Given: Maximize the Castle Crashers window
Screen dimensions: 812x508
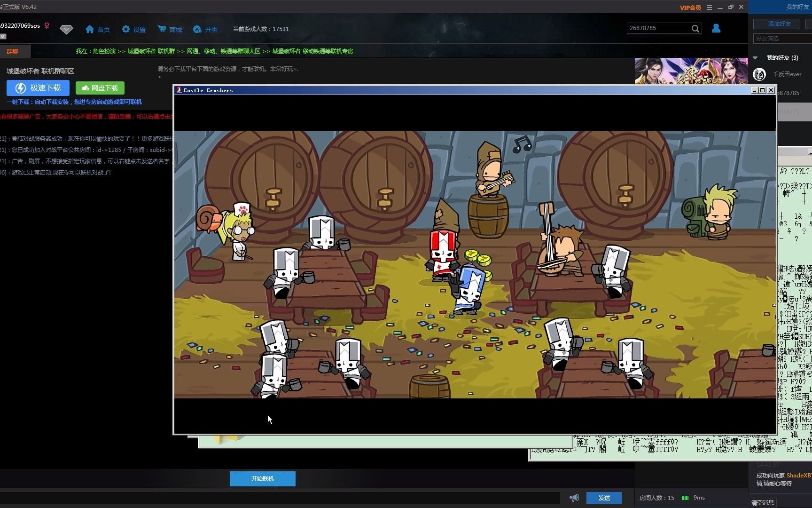Looking at the screenshot, I should (x=763, y=90).
